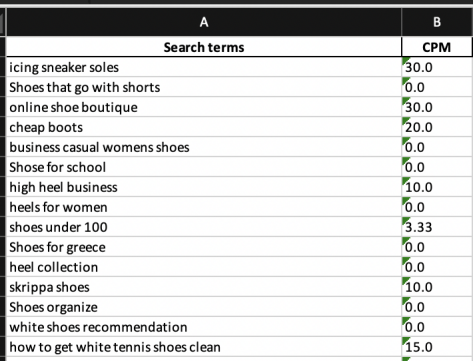Viewport: 474px width, 362px height.
Task: Select the 'online shoe boutique' cell
Action: [x=204, y=107]
